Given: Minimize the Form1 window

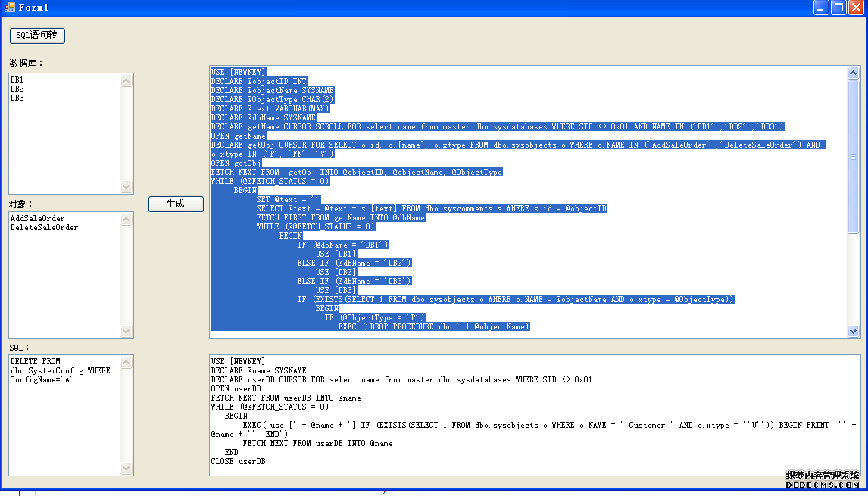Looking at the screenshot, I should [821, 8].
